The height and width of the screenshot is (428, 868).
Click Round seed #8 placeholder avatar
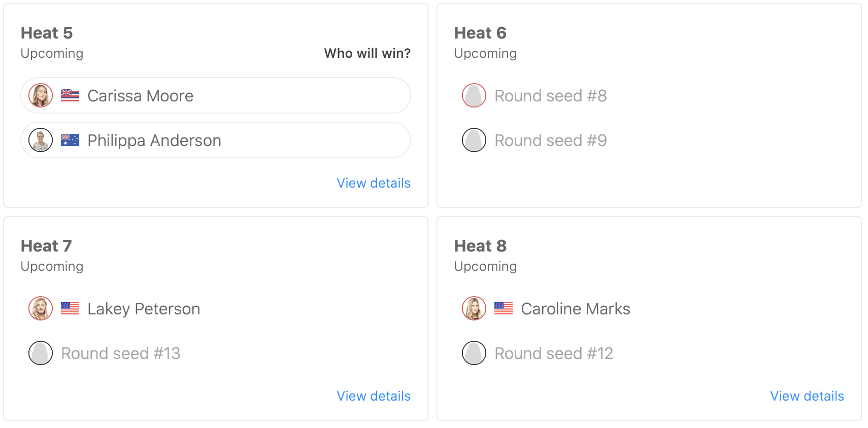coord(474,95)
